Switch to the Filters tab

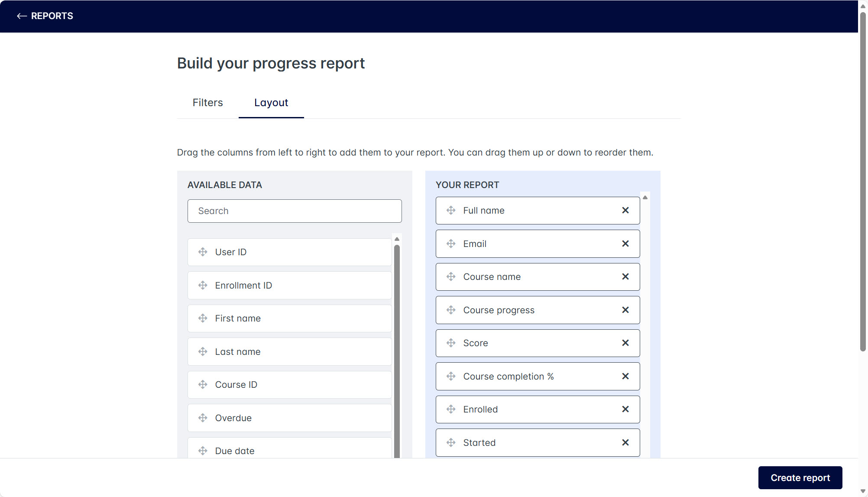pos(207,103)
